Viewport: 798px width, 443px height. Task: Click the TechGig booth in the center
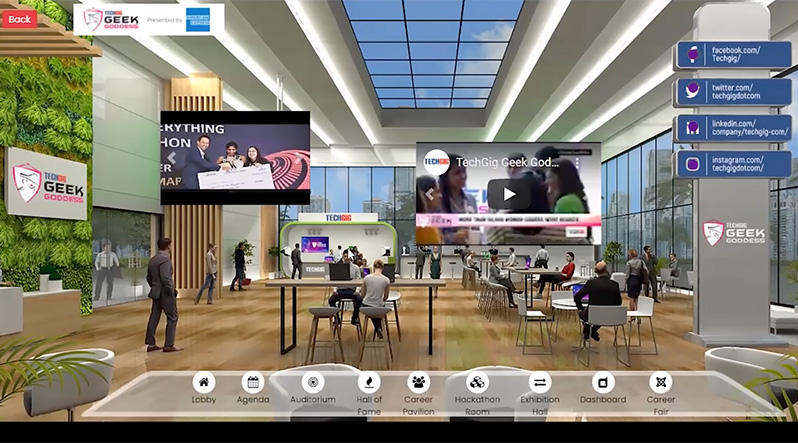pyautogui.click(x=338, y=247)
